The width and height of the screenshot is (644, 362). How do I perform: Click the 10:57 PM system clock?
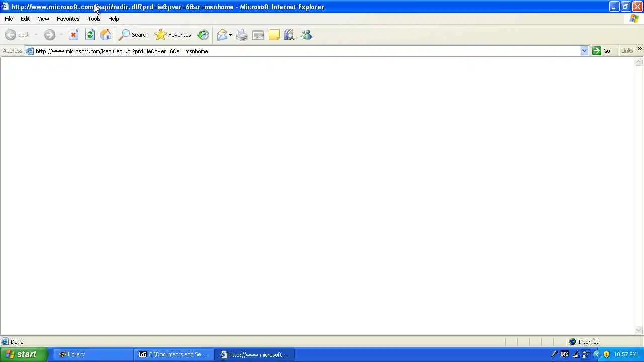(625, 354)
